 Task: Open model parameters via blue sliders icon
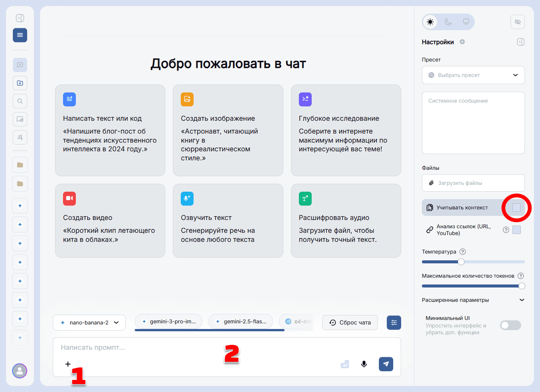coord(394,323)
